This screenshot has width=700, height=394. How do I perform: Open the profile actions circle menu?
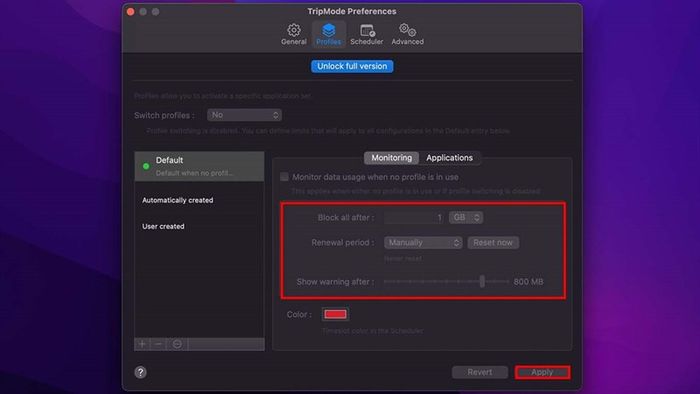(x=177, y=344)
